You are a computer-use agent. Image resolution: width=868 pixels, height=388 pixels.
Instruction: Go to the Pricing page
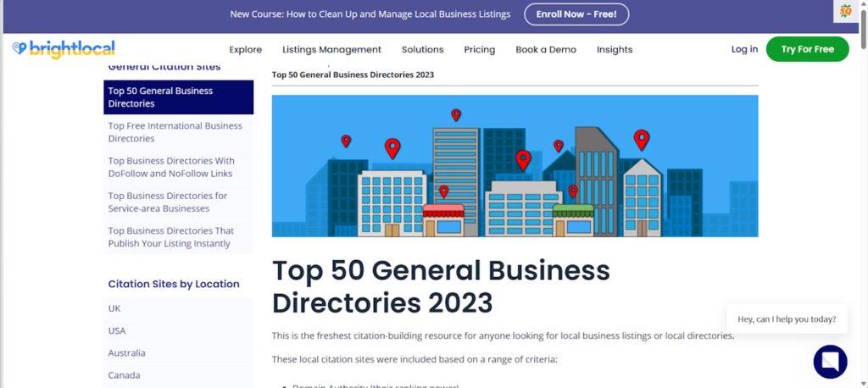480,49
